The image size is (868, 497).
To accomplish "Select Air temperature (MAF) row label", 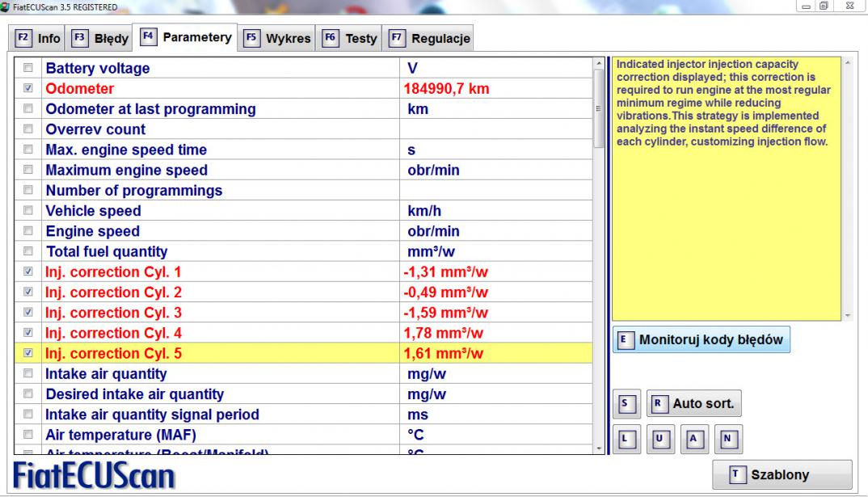I will 120,435.
